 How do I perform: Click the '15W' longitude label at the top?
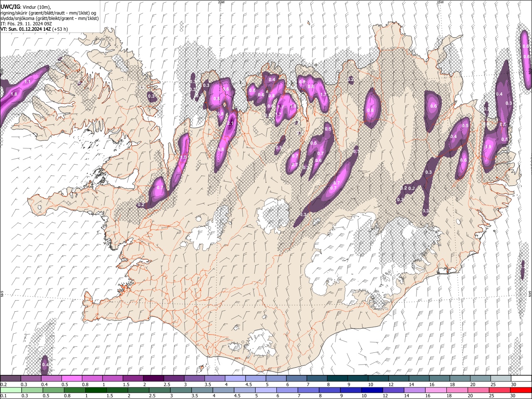440,2
